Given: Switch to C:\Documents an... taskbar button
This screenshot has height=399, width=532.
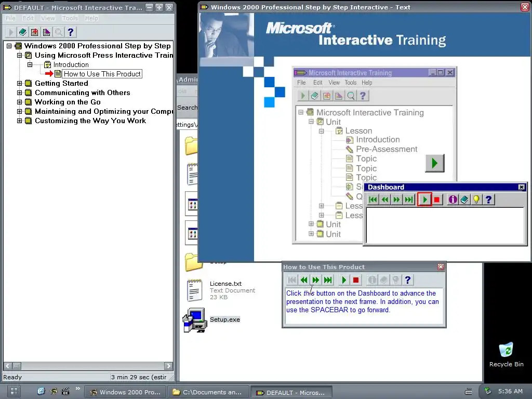Looking at the screenshot, I should pyautogui.click(x=208, y=392).
